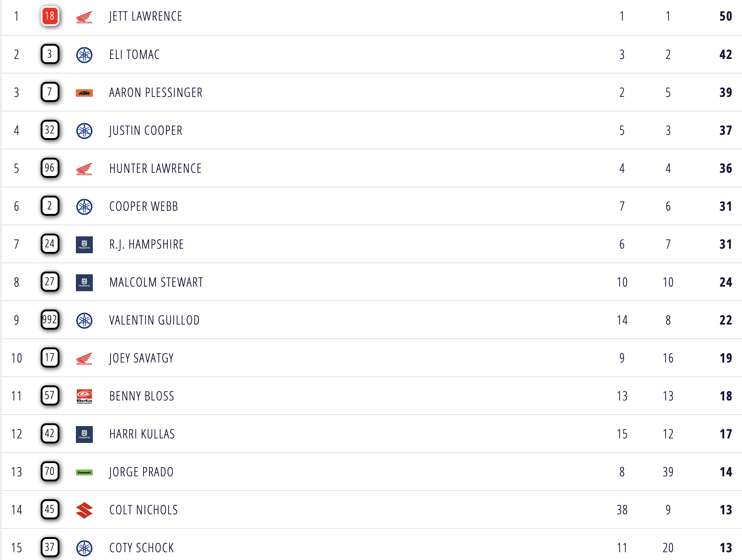The image size is (742, 560).
Task: Click R.J. Hampshire's Husqvarna logo
Action: (84, 245)
